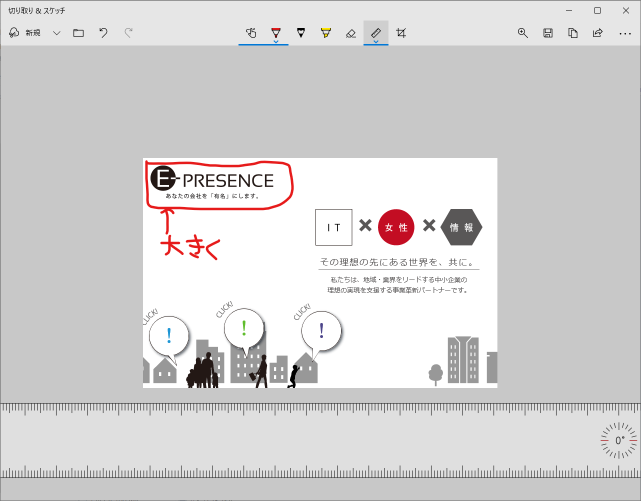Click the captured E-PRESENCE image

point(320,273)
